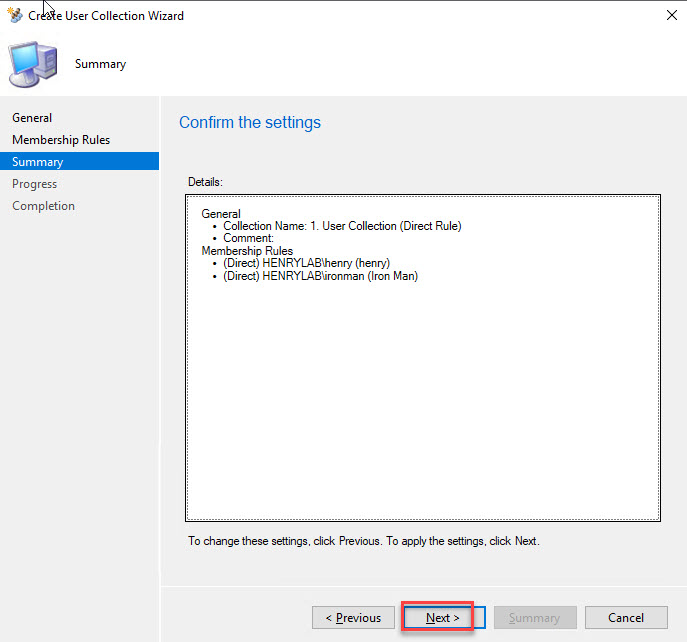Cancel the wizard

626,618
